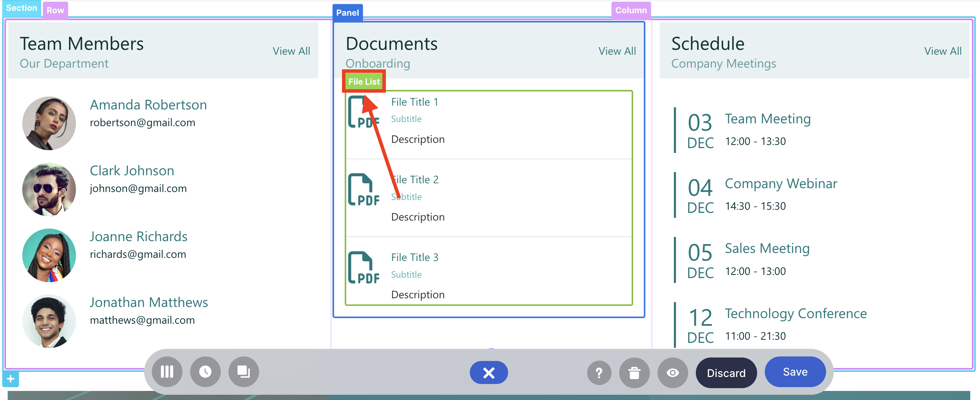The height and width of the screenshot is (400, 980).
Task: Click the PDF icon for File Title 2
Action: click(x=363, y=190)
